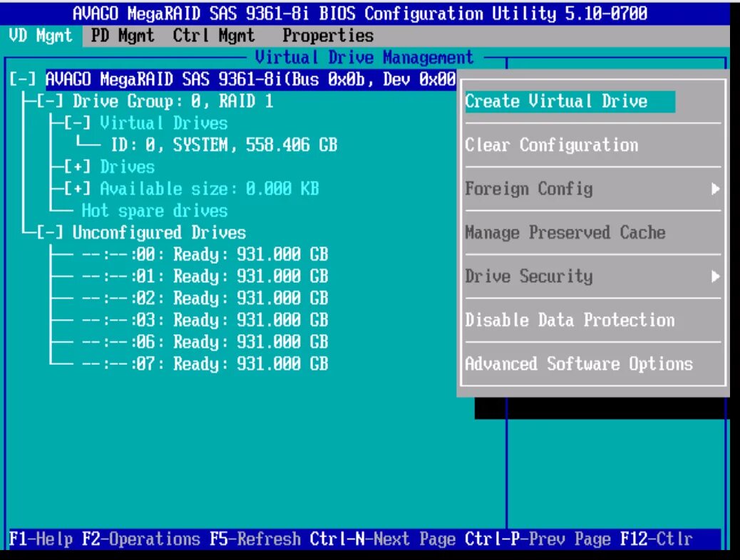Switch to the VD Mgmt tab

point(41,36)
